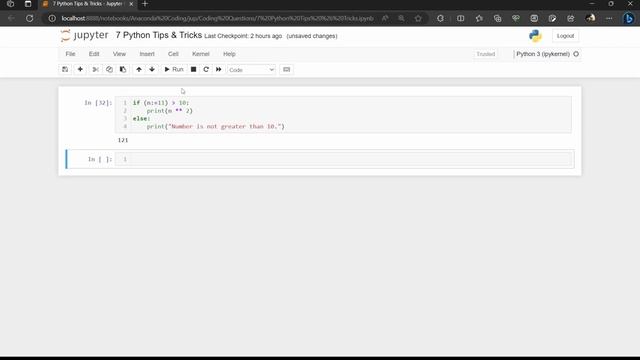Open browser collections
This screenshot has width=640, height=360.
pyautogui.click(x=497, y=18)
